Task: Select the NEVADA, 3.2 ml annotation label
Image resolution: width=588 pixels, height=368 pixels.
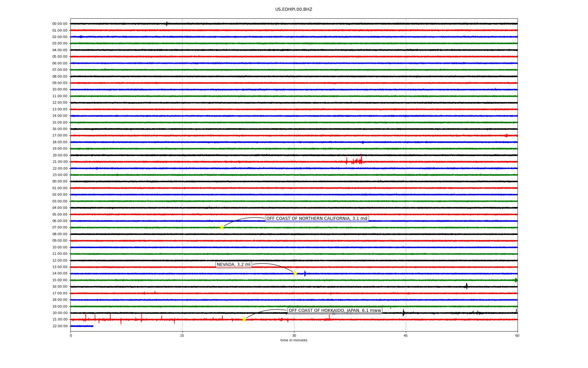Action: 234,265
